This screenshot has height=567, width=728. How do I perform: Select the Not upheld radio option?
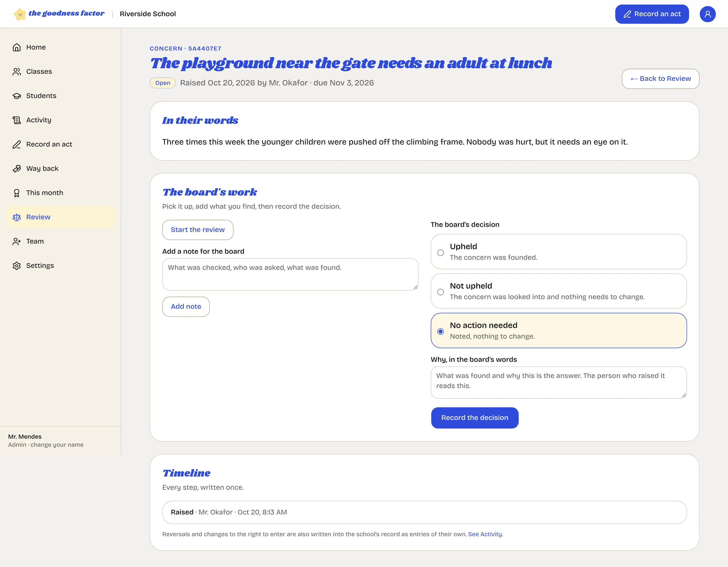coord(440,292)
